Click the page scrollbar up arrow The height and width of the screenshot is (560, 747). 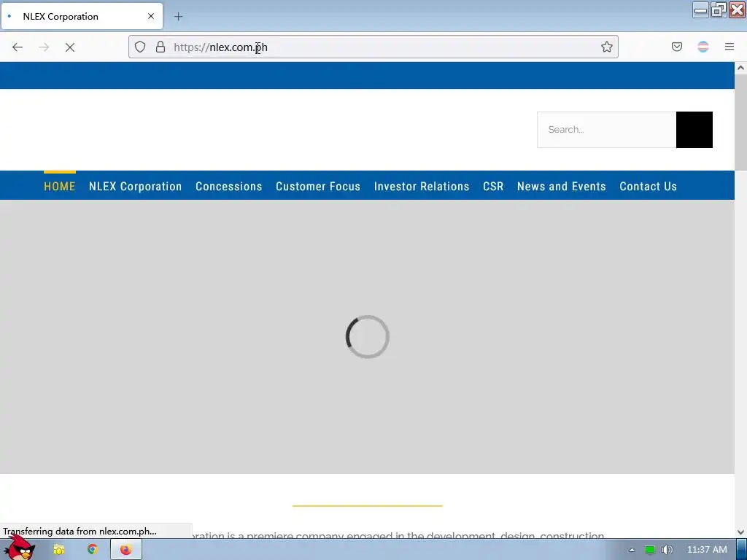[740, 68]
